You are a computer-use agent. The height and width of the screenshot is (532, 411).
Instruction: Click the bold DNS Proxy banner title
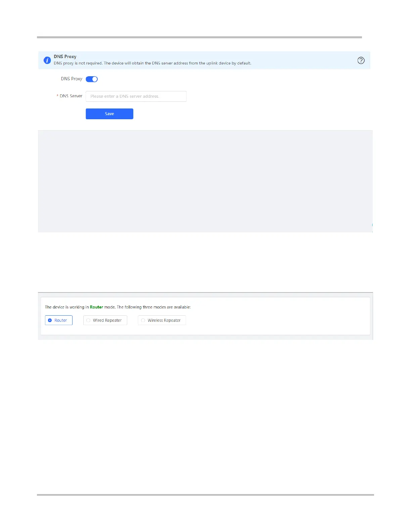[x=65, y=56]
